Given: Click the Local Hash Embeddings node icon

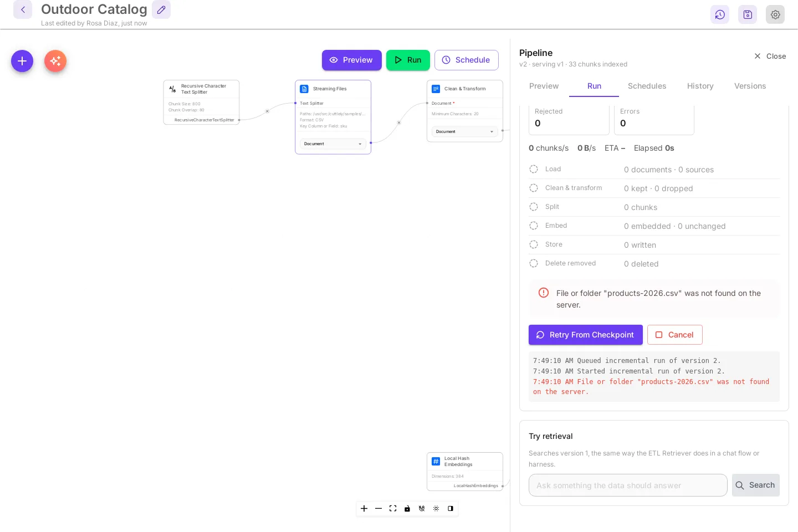Looking at the screenshot, I should click(x=436, y=461).
